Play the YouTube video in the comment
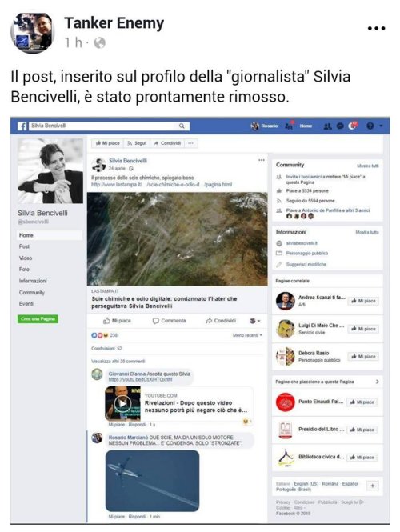This screenshot has height=532, width=400. [122, 403]
